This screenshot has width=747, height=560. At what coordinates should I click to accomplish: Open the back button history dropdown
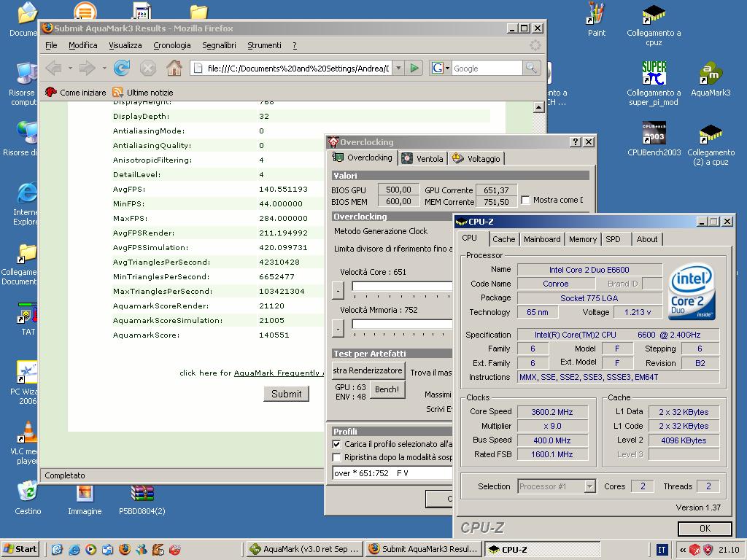point(70,68)
